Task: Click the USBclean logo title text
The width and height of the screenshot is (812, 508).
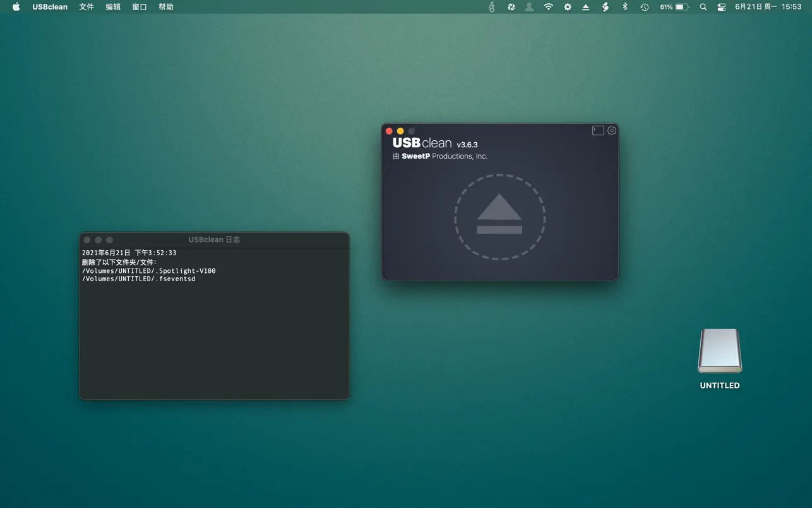Action: (x=422, y=143)
